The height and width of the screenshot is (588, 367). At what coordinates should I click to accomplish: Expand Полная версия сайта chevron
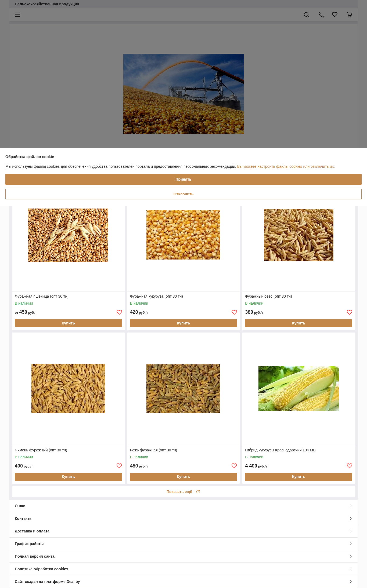coord(351,556)
